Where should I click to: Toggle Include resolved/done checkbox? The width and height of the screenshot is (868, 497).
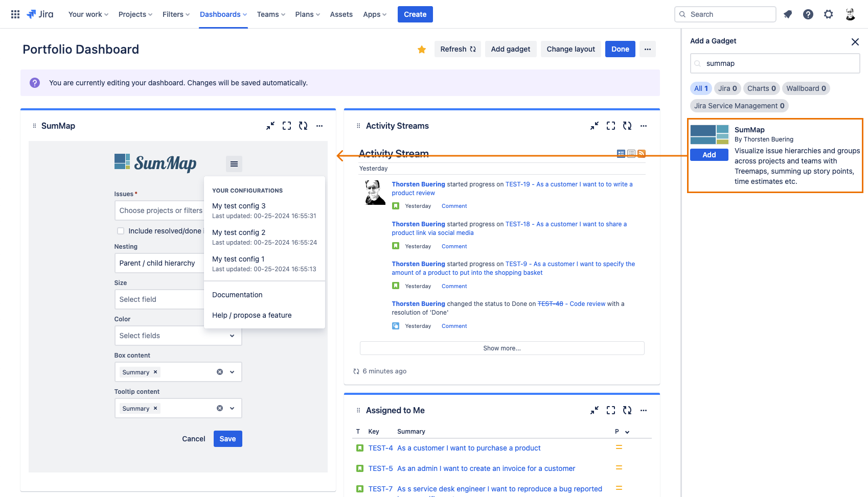click(121, 231)
